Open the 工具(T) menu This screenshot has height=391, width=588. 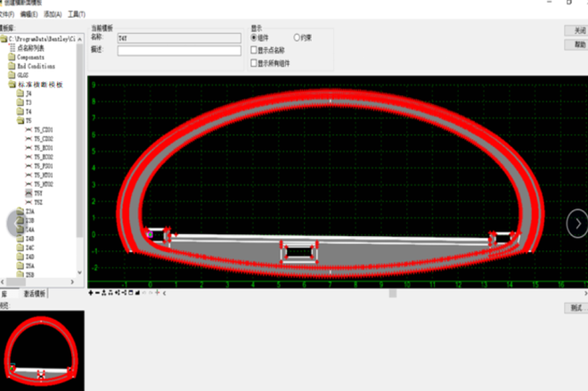click(77, 15)
